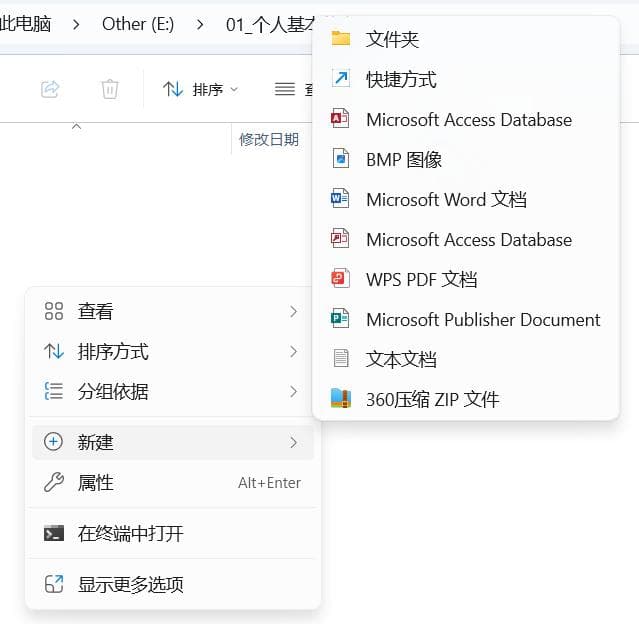Create a new BMP 图像 file
Image resolution: width=639 pixels, height=624 pixels.
465,159
